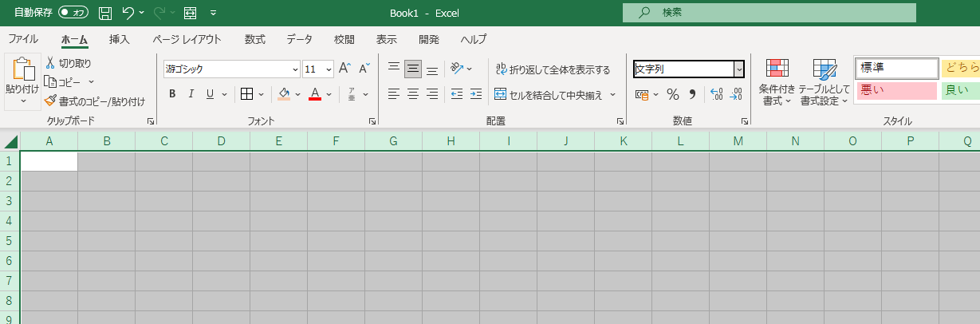Increase the indent
Viewport: 980px width, 324px height.
pos(476,94)
